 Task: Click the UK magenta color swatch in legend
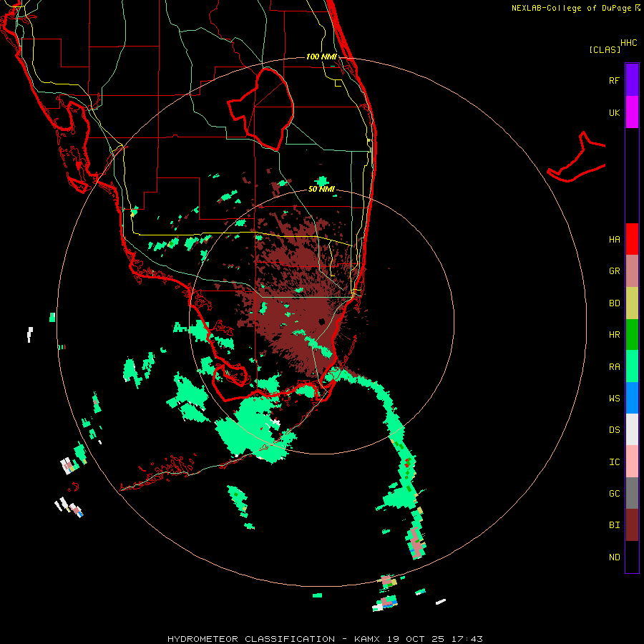click(632, 112)
